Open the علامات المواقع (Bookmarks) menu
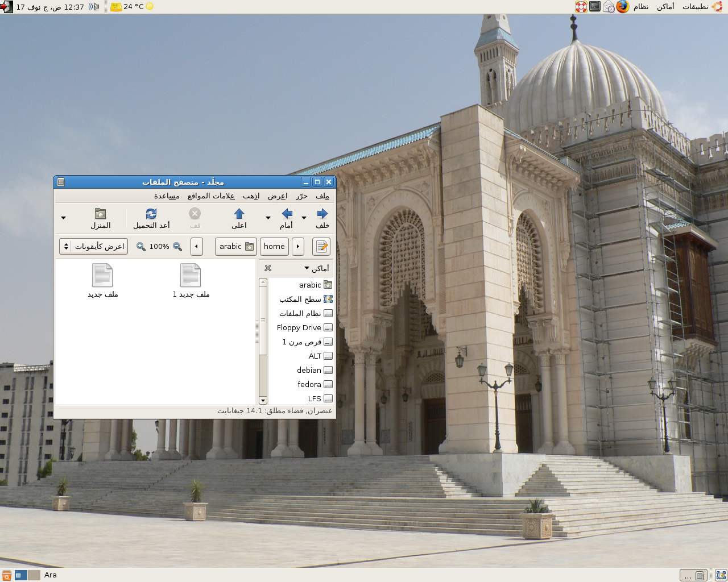728x582 pixels. pos(211,196)
